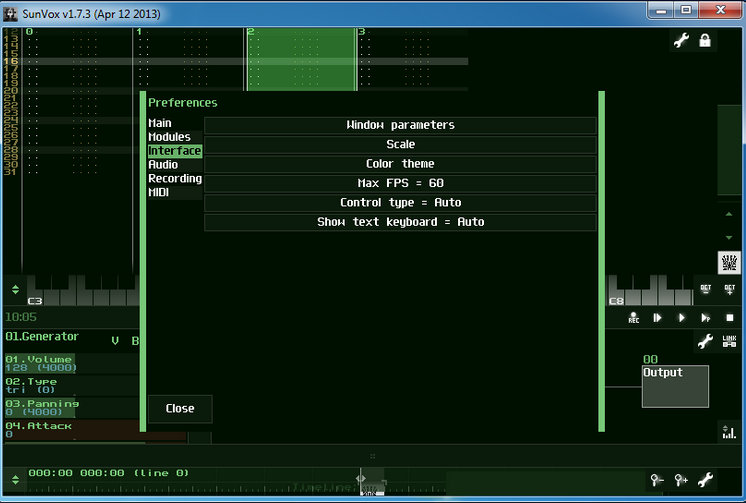The image size is (746, 503).
Task: Click the down arrow on the right edge
Action: pyautogui.click(x=729, y=237)
